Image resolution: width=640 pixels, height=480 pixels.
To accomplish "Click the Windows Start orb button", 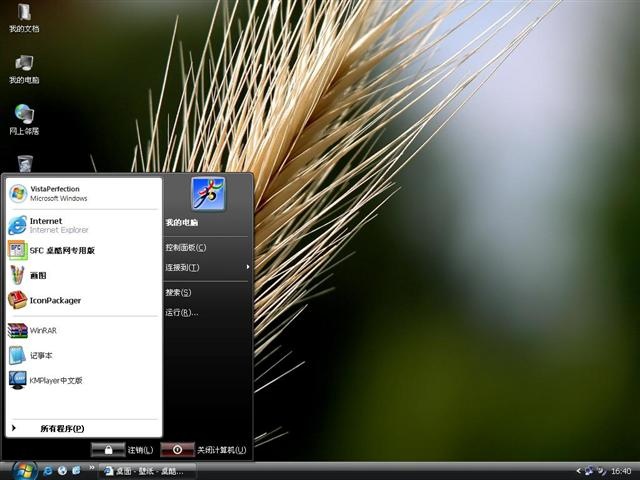I will tap(22, 469).
